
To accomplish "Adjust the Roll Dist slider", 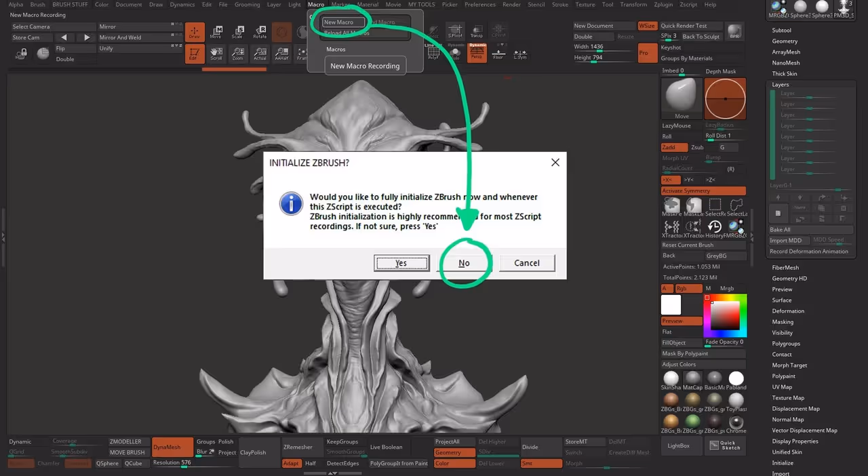I will [725, 136].
